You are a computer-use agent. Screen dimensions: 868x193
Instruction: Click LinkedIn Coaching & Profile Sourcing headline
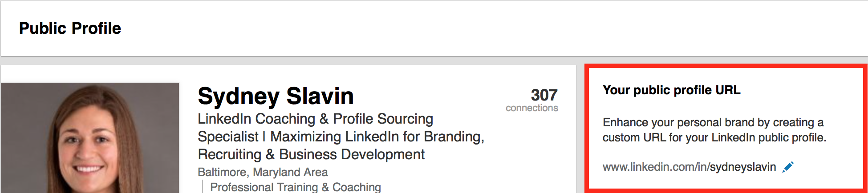point(315,119)
